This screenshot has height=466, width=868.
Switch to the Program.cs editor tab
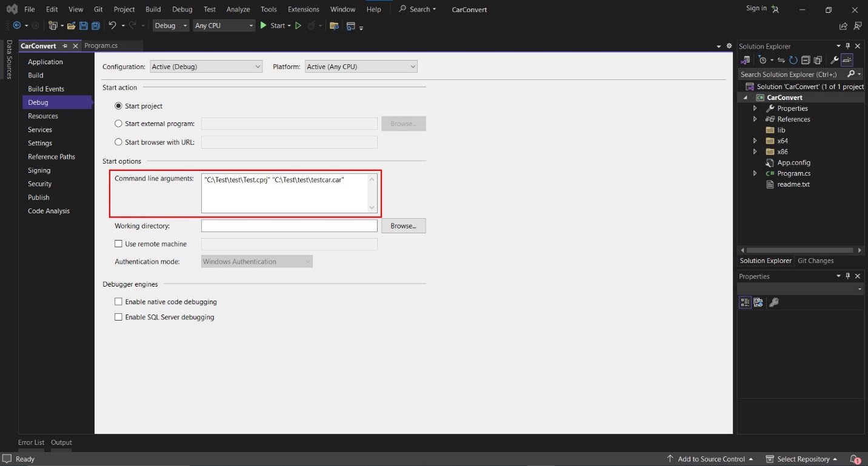tap(101, 45)
